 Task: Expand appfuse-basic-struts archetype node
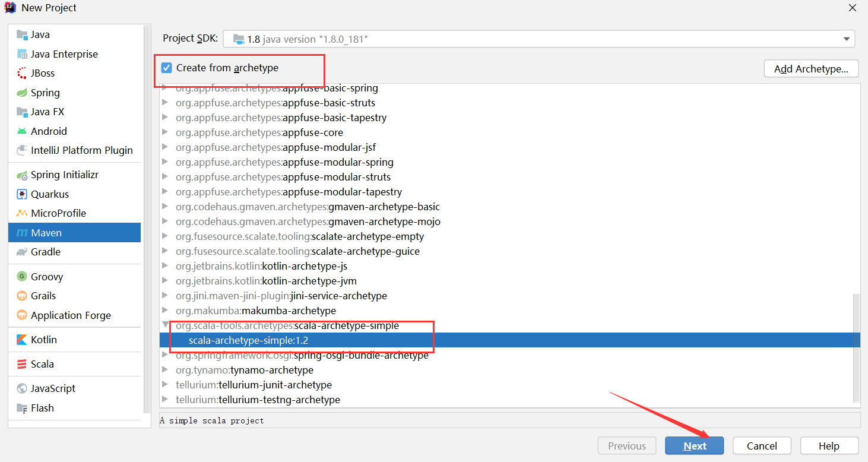(165, 103)
